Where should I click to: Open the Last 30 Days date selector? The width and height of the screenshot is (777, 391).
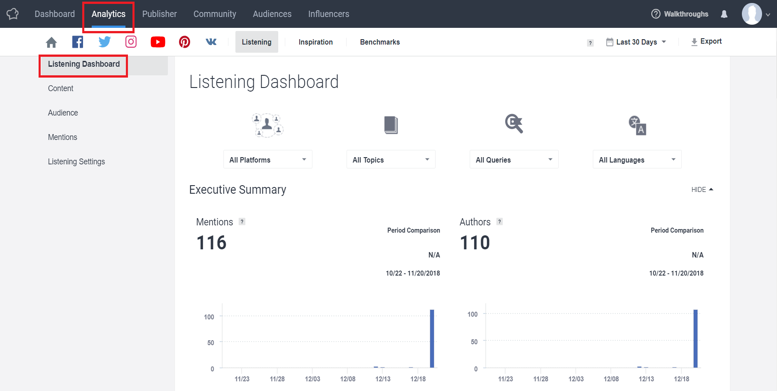click(x=636, y=43)
